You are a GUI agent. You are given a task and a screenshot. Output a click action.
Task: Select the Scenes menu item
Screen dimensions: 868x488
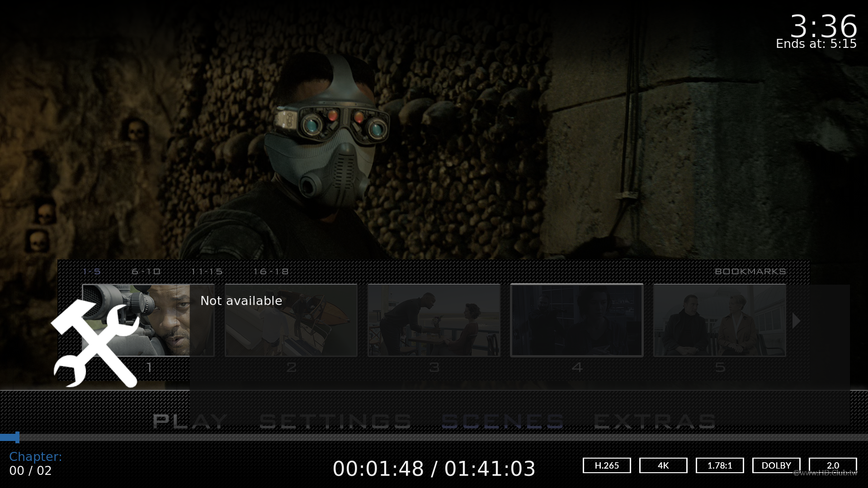click(x=502, y=421)
